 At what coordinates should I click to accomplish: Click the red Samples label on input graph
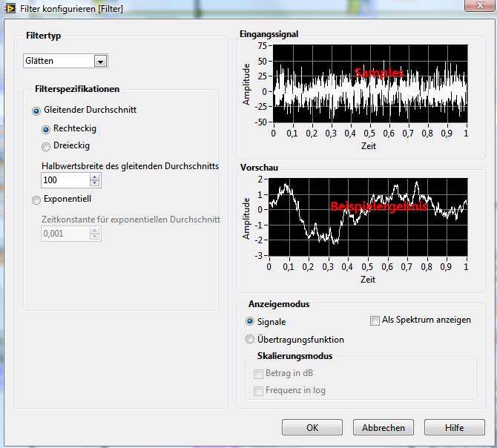(x=379, y=73)
